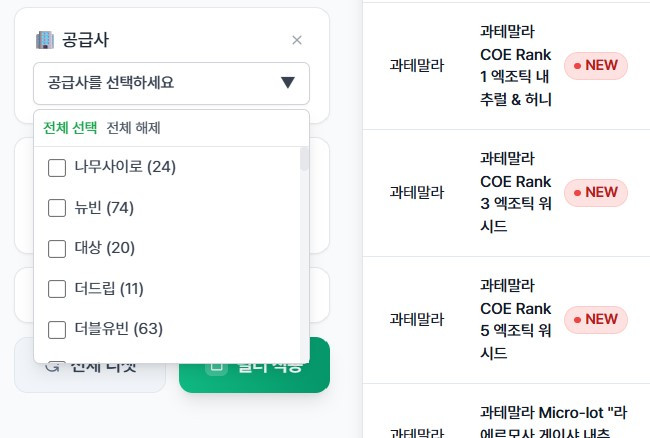650x438 pixels.
Task: Click the dropdown arrow in supplier selector
Action: [288, 83]
